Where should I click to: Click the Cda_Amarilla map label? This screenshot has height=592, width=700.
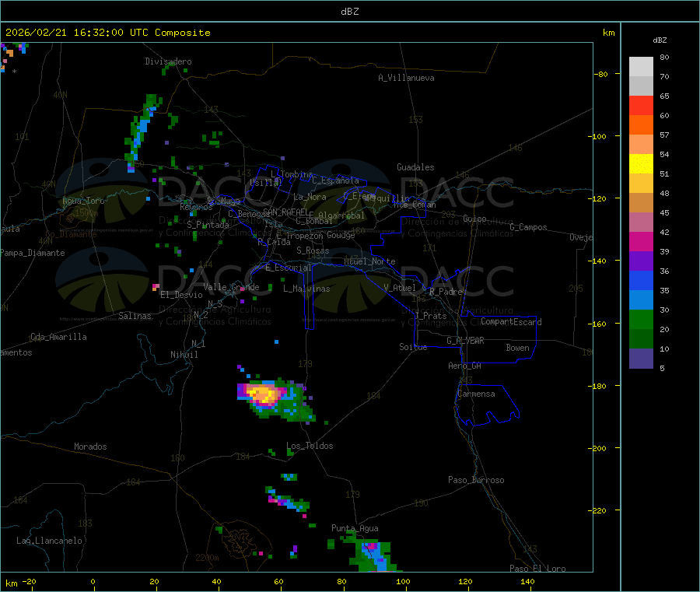coord(58,337)
